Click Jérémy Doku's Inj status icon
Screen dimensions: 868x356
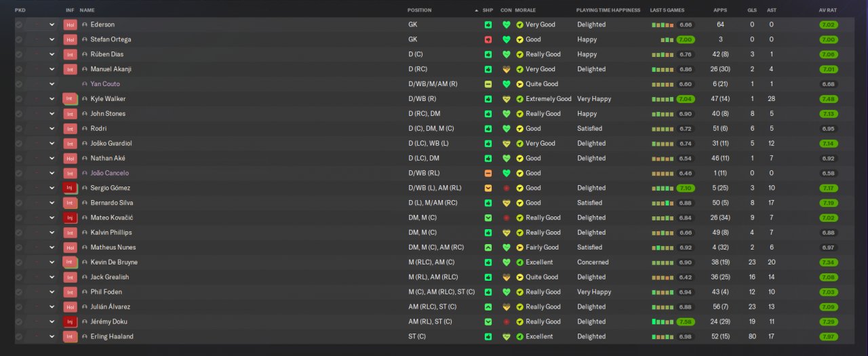click(x=70, y=322)
